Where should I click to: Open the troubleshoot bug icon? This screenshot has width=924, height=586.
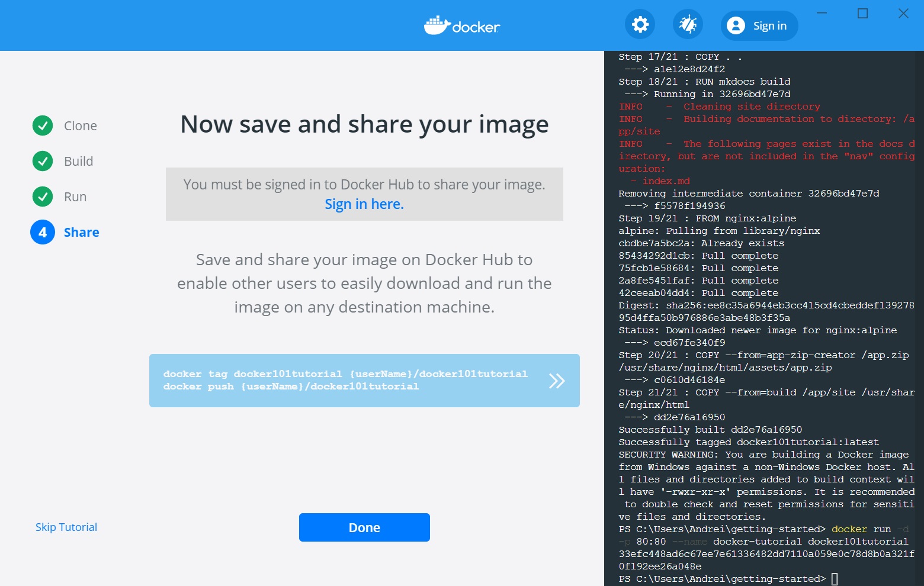[x=688, y=25]
